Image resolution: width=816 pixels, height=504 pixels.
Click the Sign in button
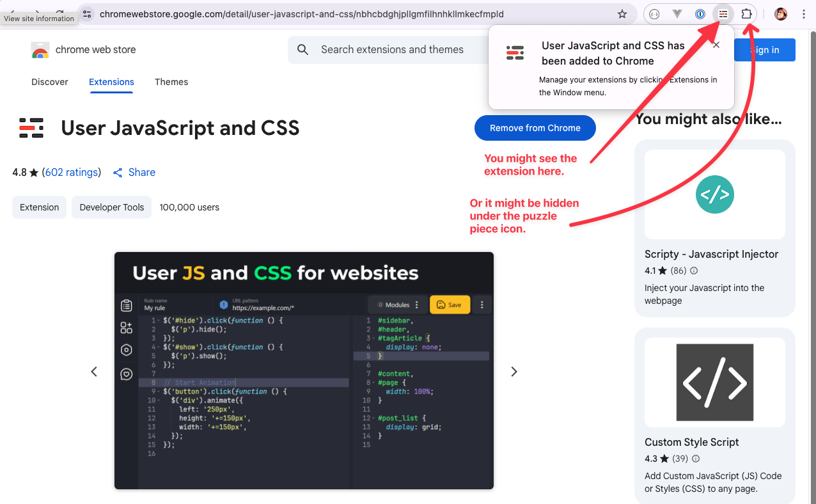click(765, 50)
